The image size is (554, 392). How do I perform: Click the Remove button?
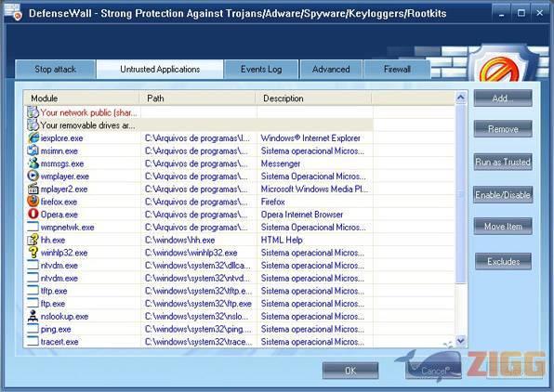point(503,129)
